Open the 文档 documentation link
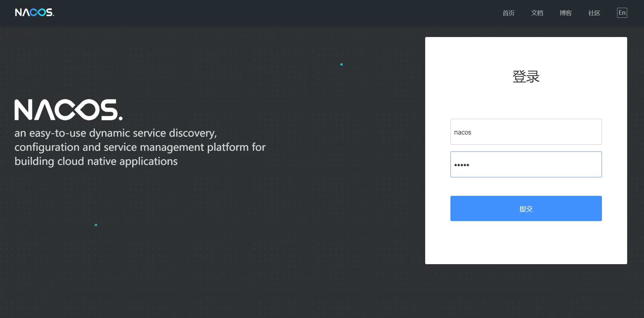The height and width of the screenshot is (318, 644). click(537, 13)
